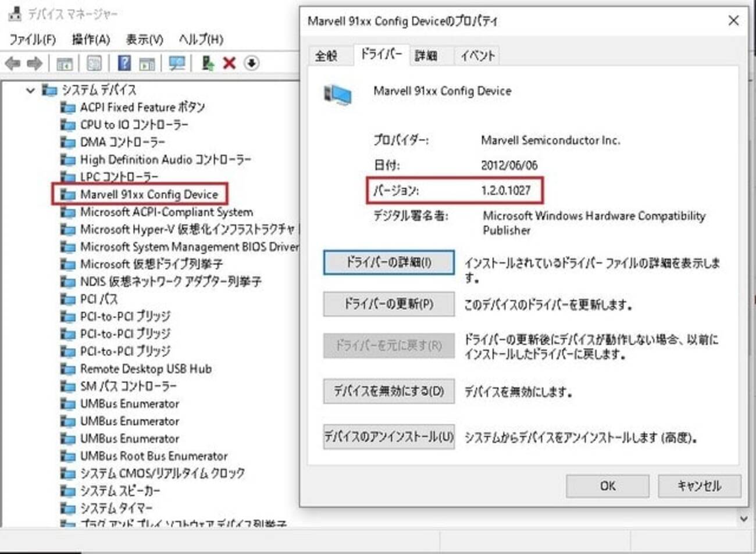Select Marvell 91xx Config Device in tree
Viewport: 756px width, 554px height.
[x=140, y=194]
